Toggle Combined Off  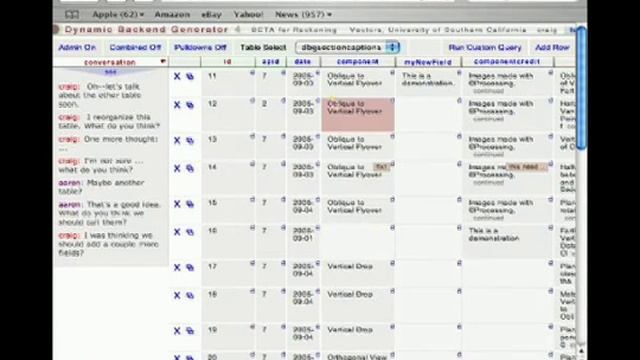tap(135, 47)
